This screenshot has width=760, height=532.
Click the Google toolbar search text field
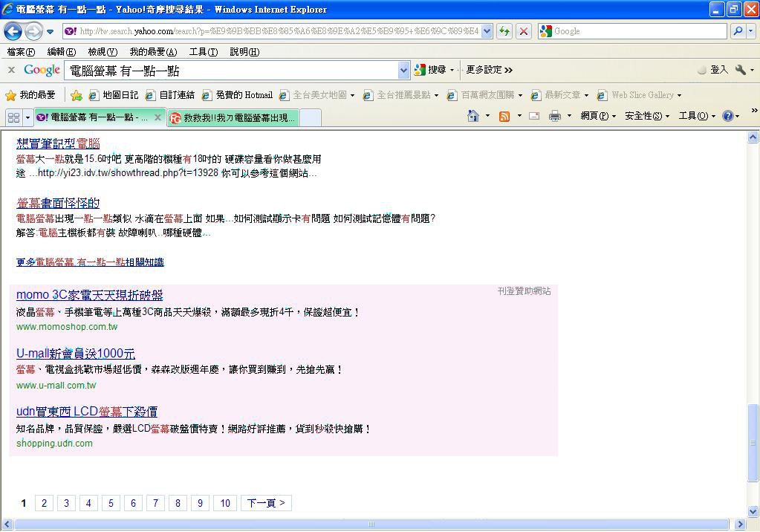click(x=233, y=71)
